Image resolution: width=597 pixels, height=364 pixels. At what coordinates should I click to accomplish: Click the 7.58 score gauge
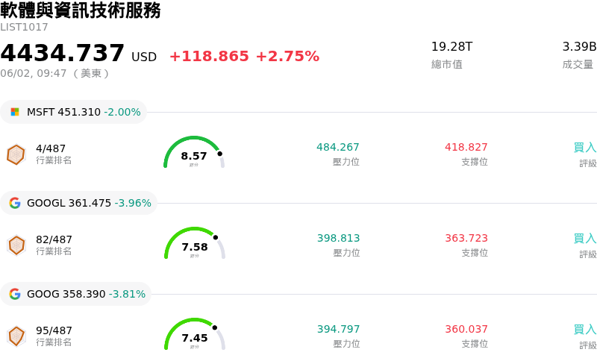(x=195, y=243)
